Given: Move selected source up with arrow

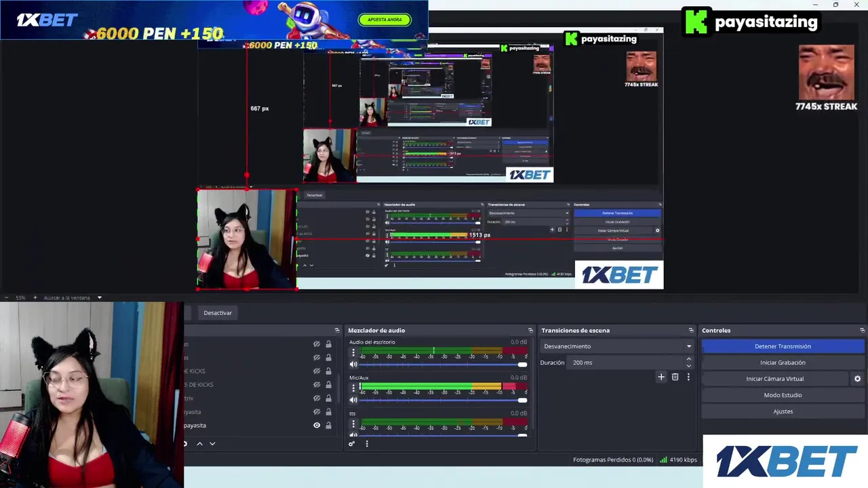Looking at the screenshot, I should (199, 443).
